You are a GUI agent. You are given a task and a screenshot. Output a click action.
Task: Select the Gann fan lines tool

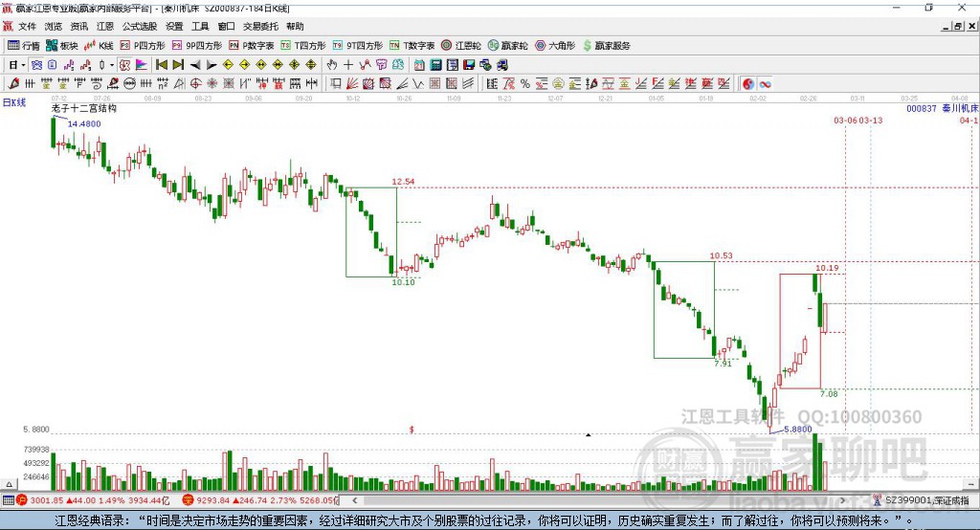[352, 83]
